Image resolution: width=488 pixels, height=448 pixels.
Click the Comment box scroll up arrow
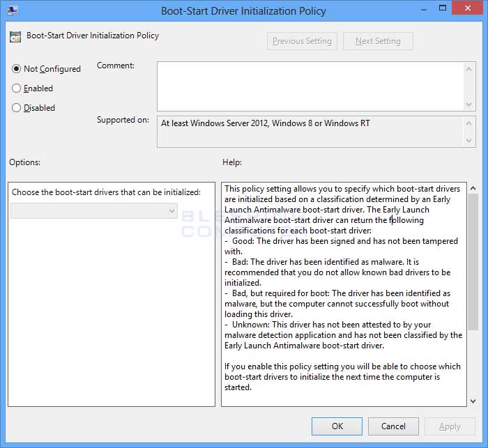(470, 68)
